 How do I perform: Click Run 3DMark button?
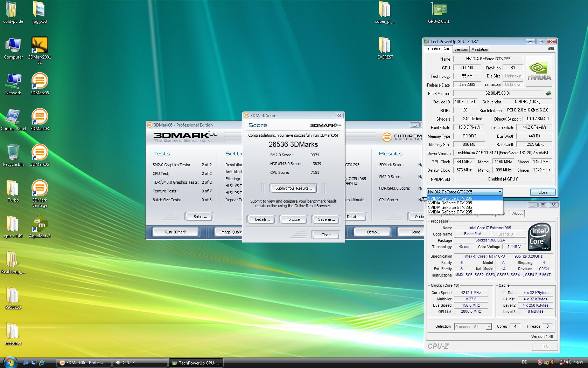[x=175, y=232]
